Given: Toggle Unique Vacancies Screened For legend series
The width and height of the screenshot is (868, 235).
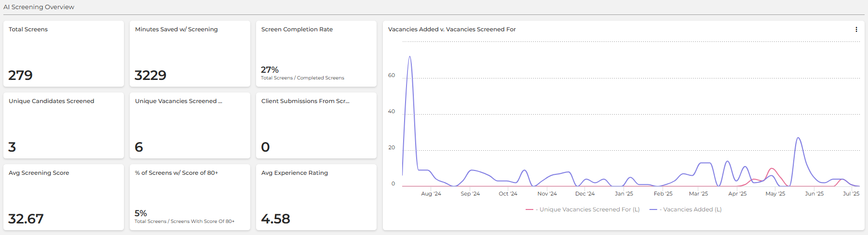Looking at the screenshot, I should point(589,209).
